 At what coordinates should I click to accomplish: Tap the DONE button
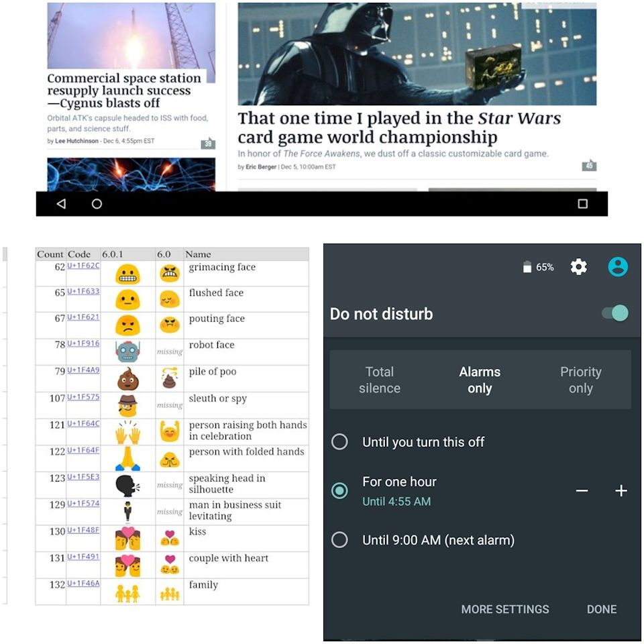click(x=602, y=609)
